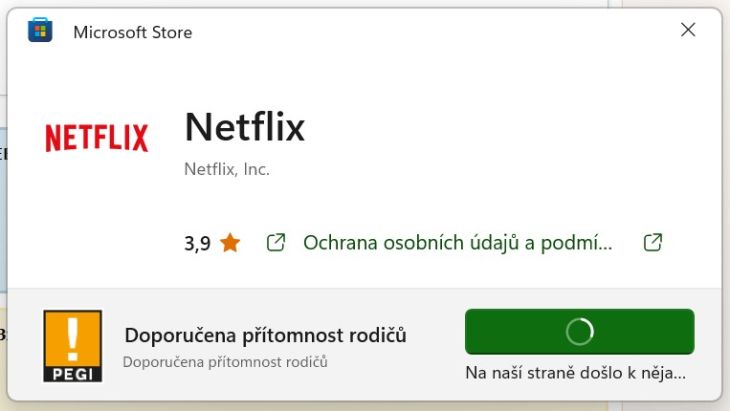Click the Microsoft Store title text
Image resolution: width=730 pixels, height=411 pixels.
click(133, 32)
